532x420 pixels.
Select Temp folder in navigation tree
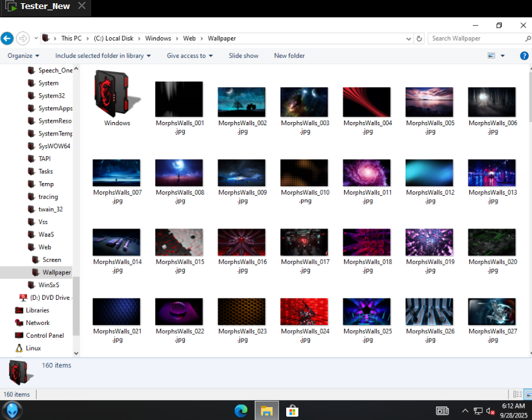click(46, 184)
